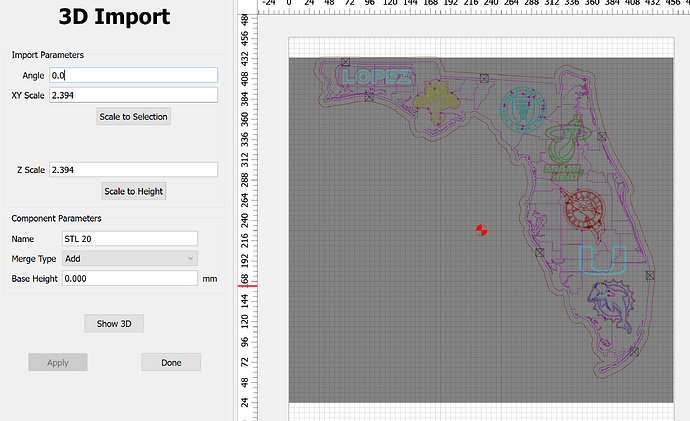The width and height of the screenshot is (690, 421).
Task: Click the red origin marker on canvas
Action: pyautogui.click(x=482, y=230)
